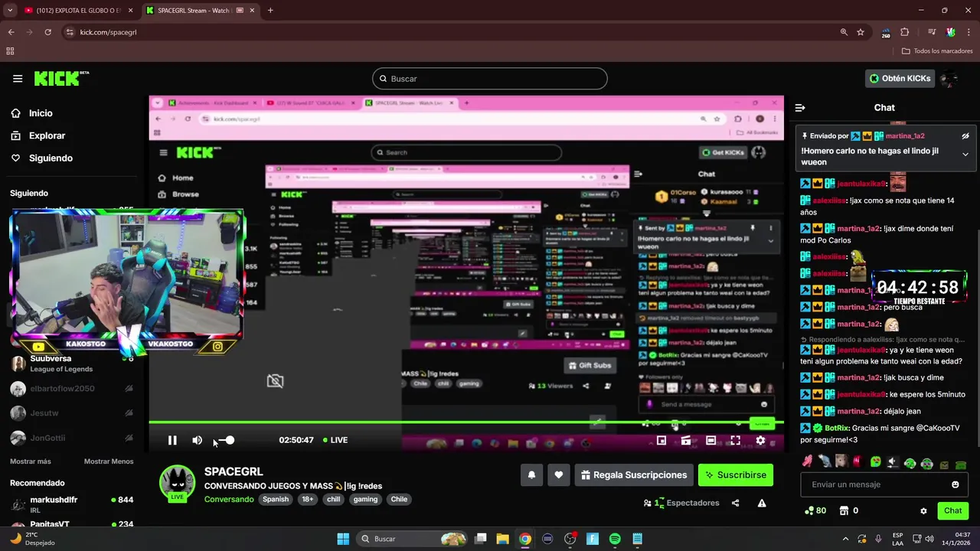Open the player settings gear
Image resolution: width=980 pixels, height=551 pixels.
click(760, 440)
